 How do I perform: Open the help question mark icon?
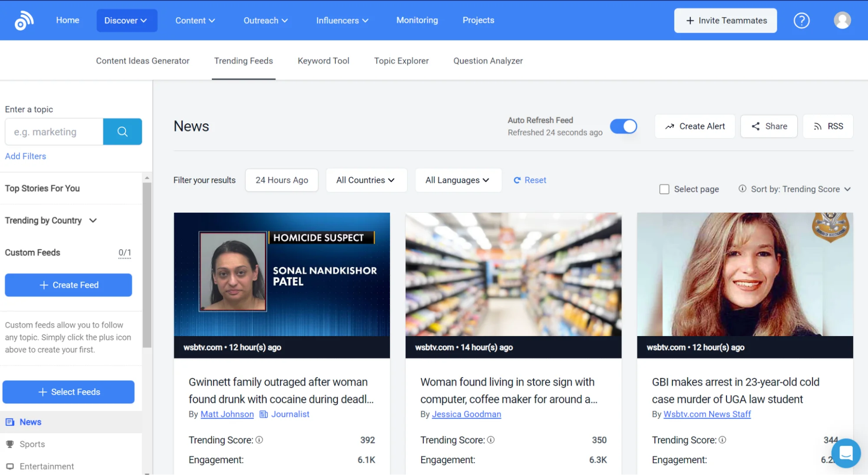[802, 20]
